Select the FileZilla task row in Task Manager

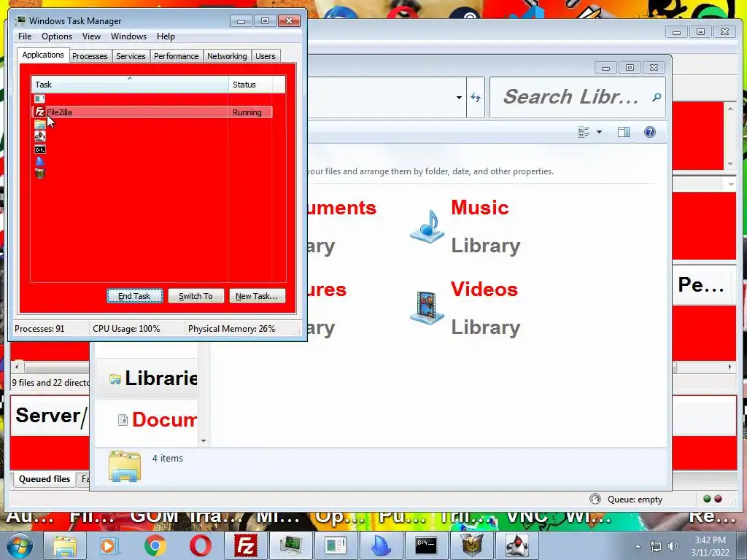click(x=152, y=112)
